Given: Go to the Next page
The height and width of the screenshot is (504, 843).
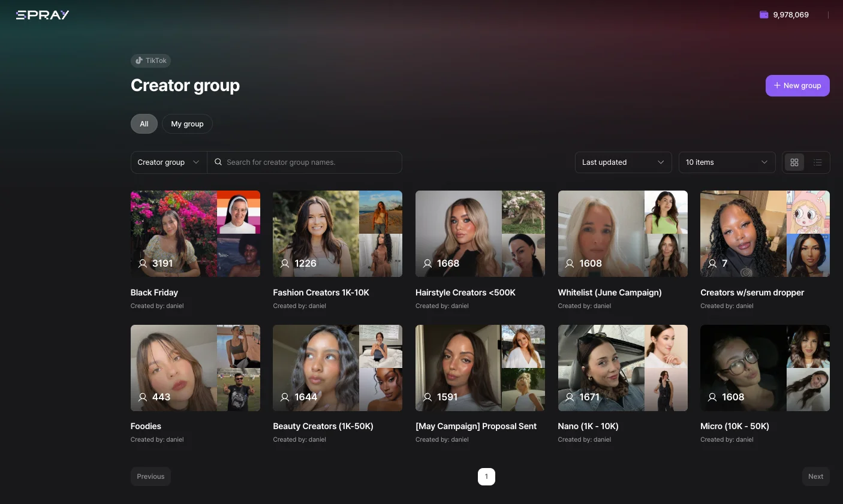Looking at the screenshot, I should click(x=816, y=476).
